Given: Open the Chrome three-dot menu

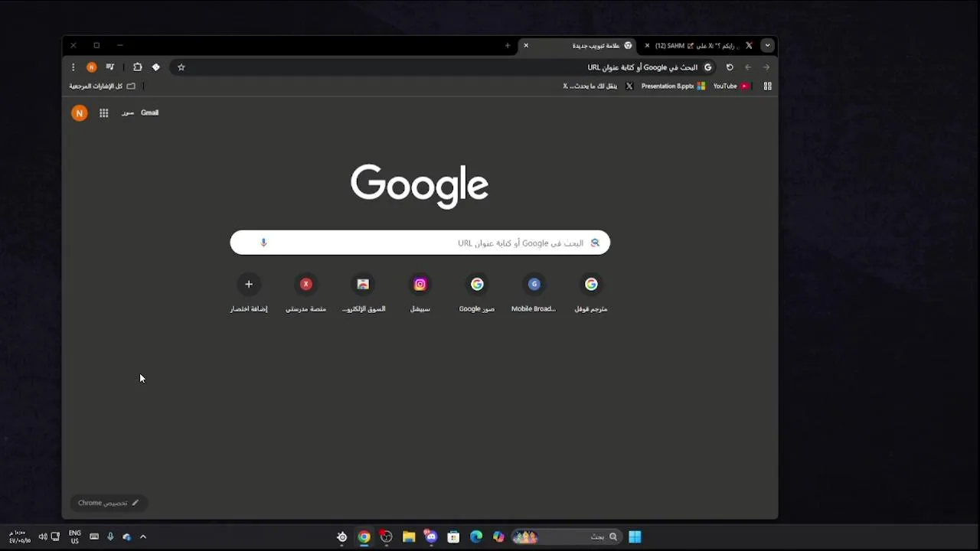Looking at the screenshot, I should pyautogui.click(x=73, y=67).
